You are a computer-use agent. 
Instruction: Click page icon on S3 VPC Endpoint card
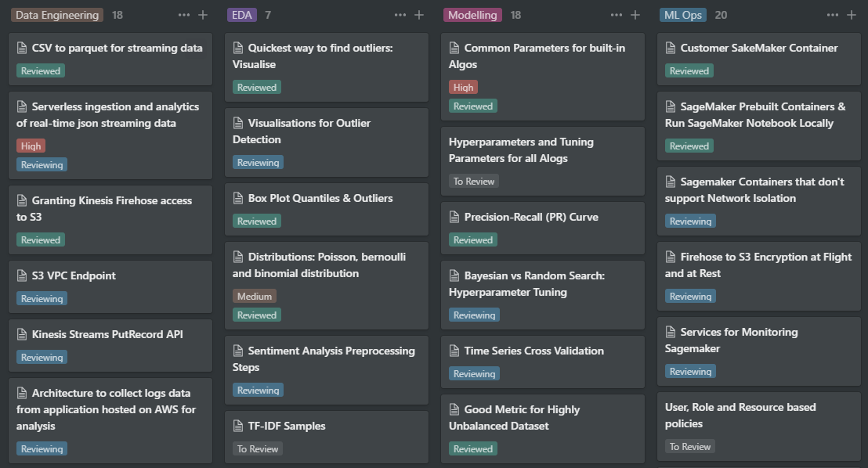point(22,275)
